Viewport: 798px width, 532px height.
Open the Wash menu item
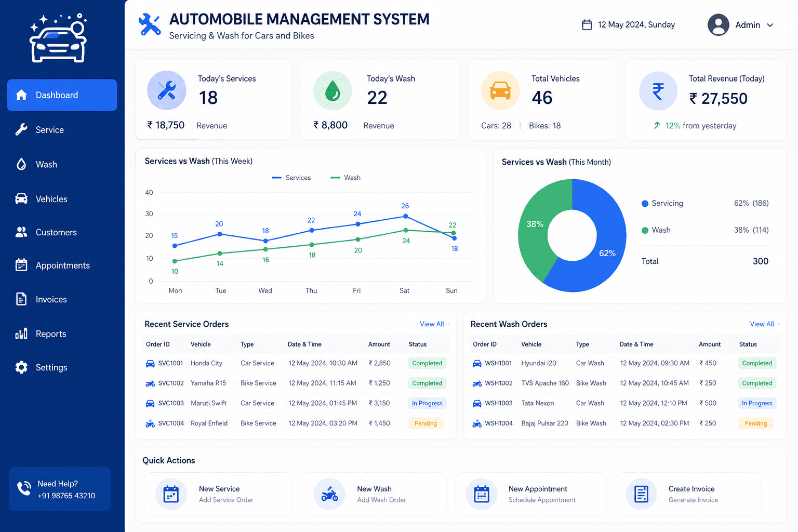(x=62, y=164)
